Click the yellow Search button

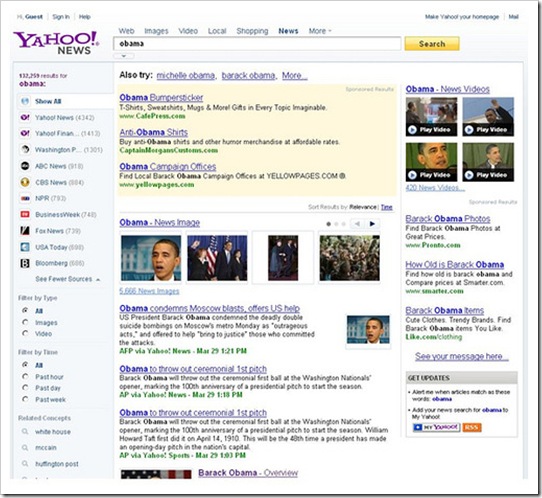click(432, 44)
